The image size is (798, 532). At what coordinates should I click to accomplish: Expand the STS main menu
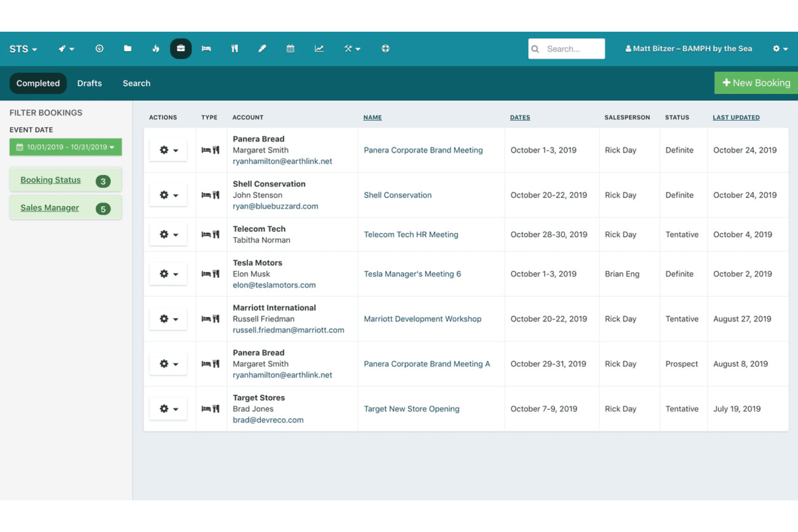[x=23, y=49]
